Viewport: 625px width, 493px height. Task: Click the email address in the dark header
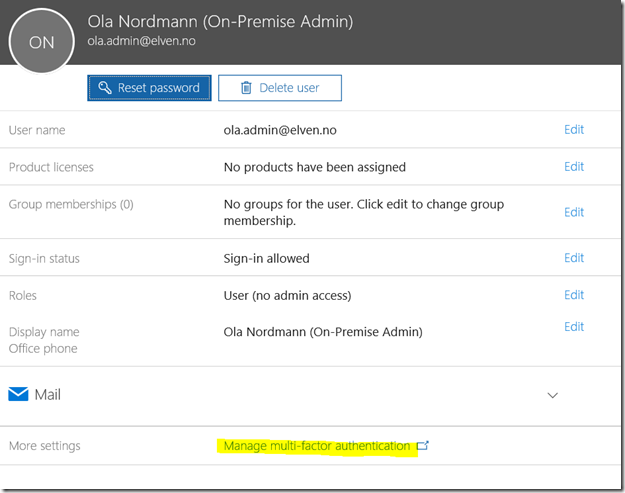[143, 41]
